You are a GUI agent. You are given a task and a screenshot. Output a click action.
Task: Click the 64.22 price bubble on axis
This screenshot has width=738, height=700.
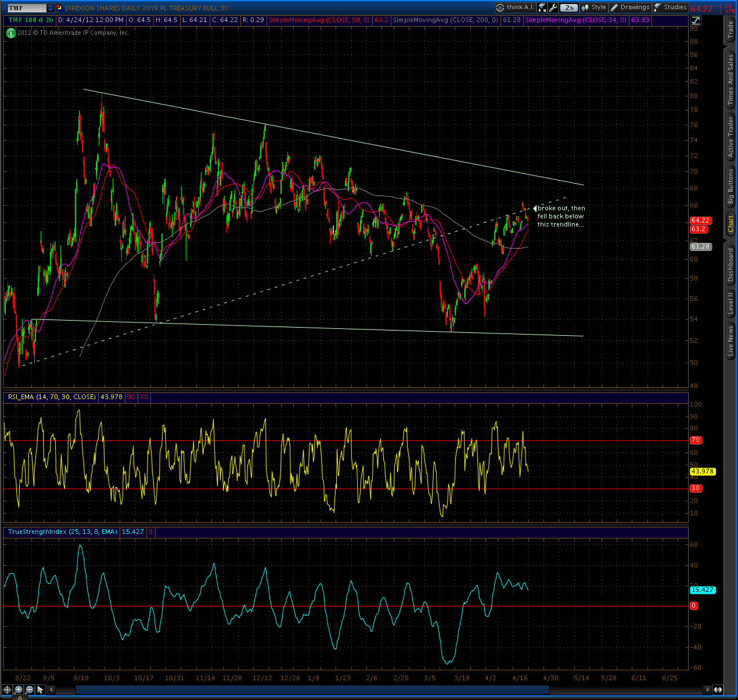coord(701,221)
